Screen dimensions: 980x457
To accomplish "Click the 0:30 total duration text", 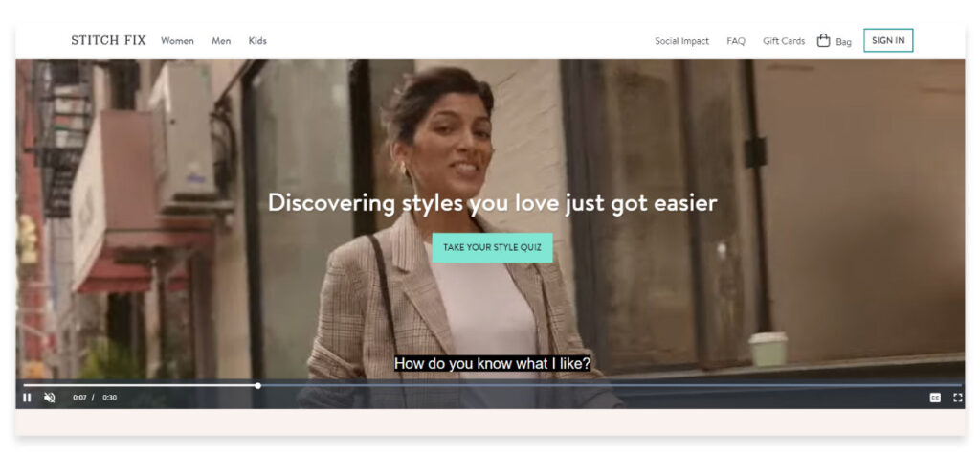I will click(109, 398).
